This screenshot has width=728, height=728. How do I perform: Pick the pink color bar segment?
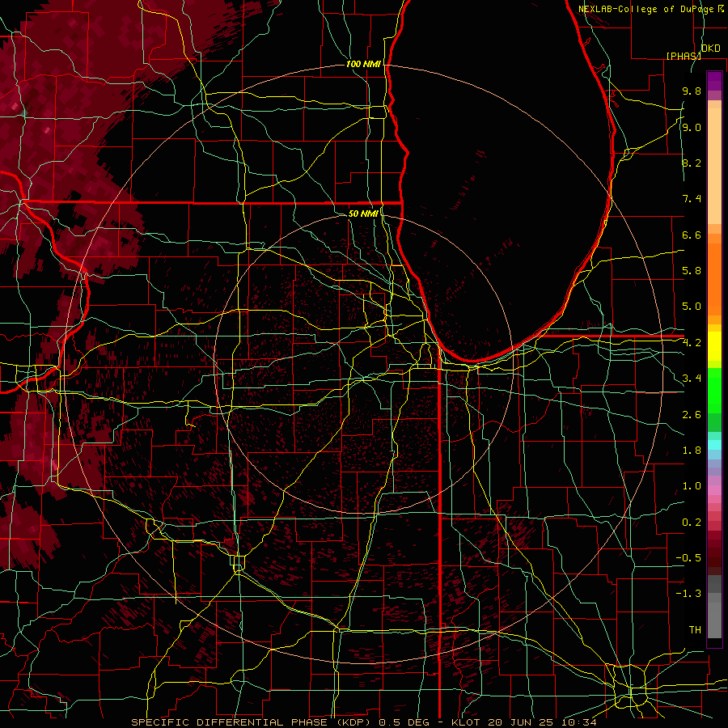tap(714, 490)
